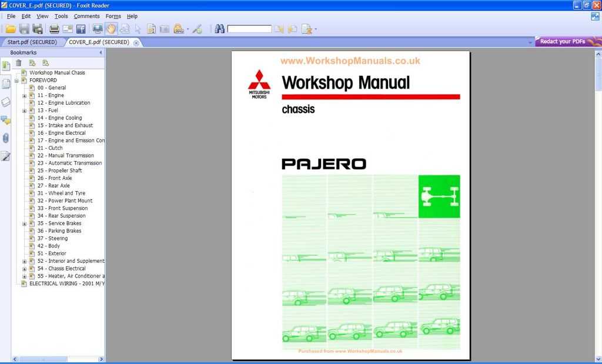The width and height of the screenshot is (602, 364).
Task: Select the 21 - Clutch bookmark
Action: (50, 148)
